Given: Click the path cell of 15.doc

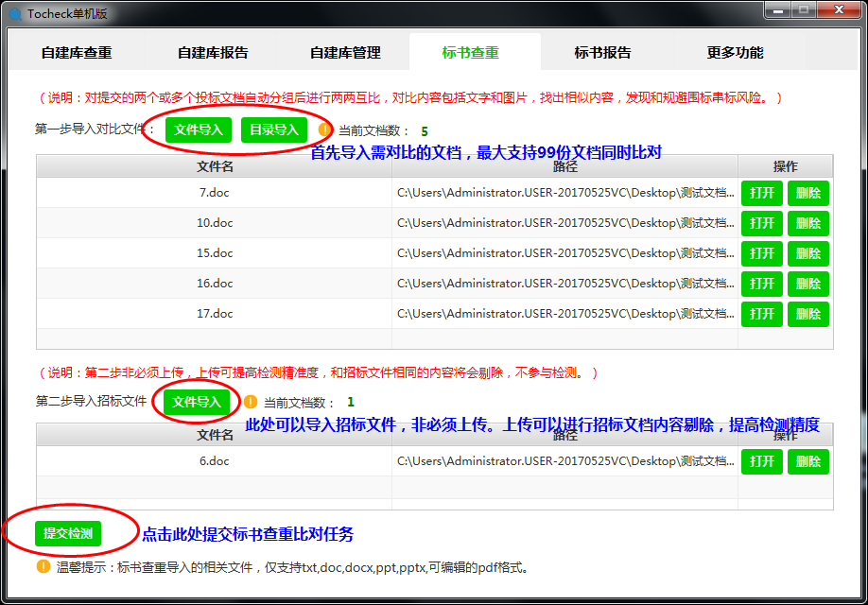Looking at the screenshot, I should coord(565,253).
